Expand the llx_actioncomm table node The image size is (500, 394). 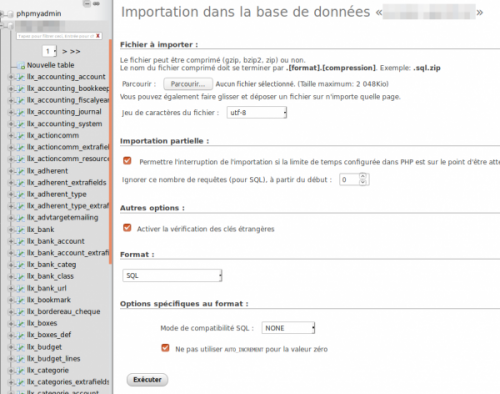coord(11,136)
